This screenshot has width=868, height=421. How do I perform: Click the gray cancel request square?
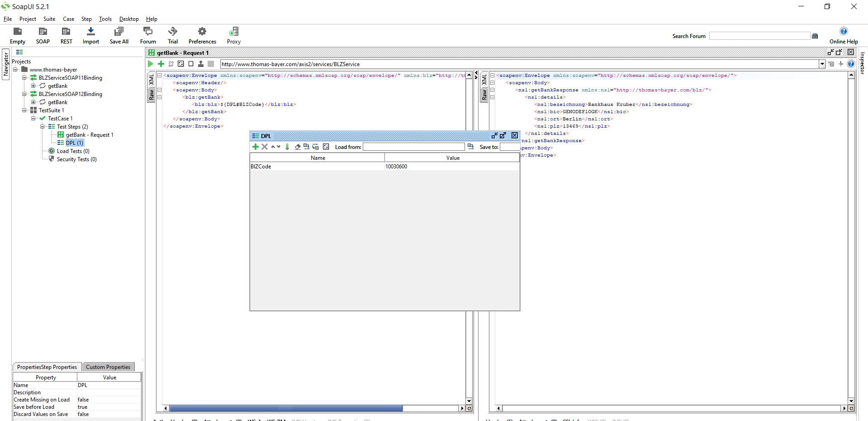211,64
